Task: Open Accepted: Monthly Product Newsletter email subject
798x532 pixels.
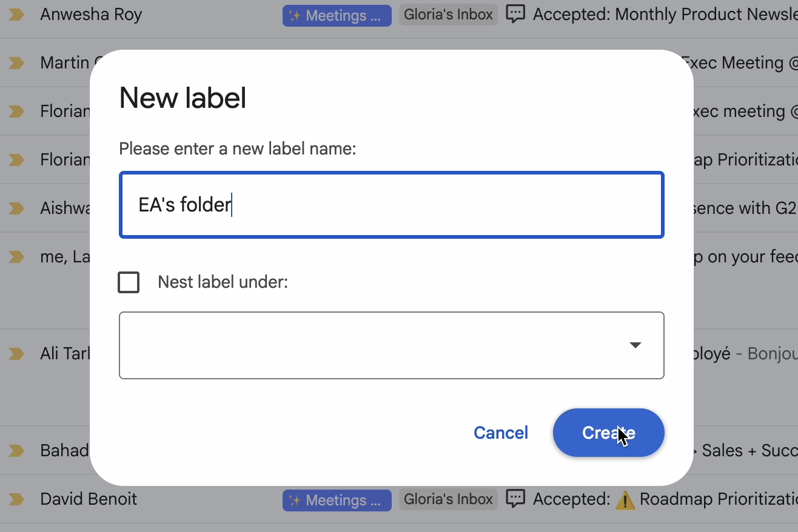Action: pos(665,15)
